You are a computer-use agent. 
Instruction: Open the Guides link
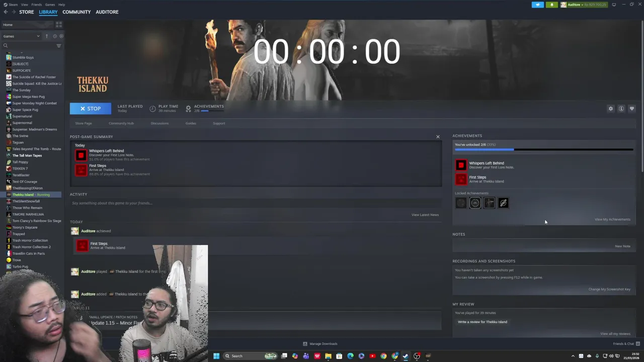(x=191, y=123)
